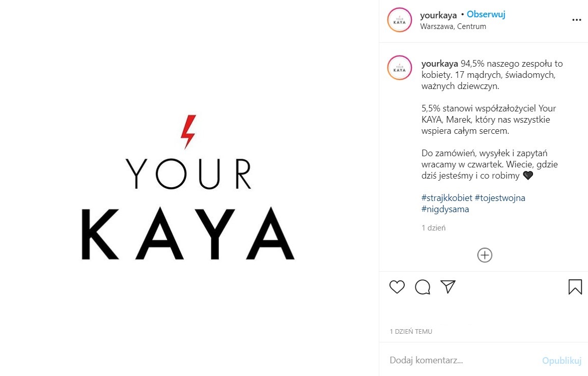
Task: Open the Warszawa, Centrum location
Action: [x=453, y=26]
